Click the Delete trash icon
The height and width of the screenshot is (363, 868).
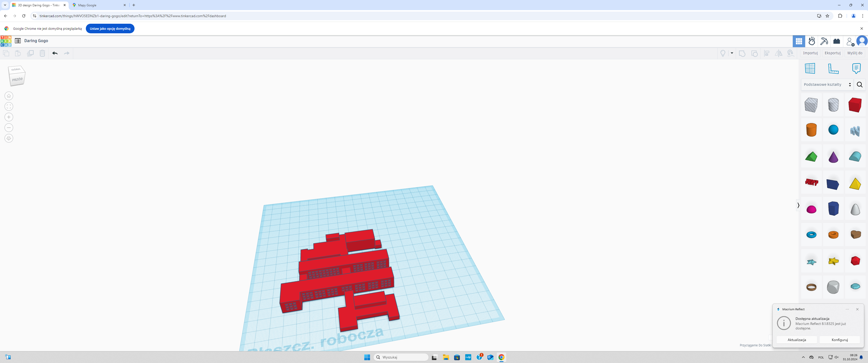click(42, 53)
